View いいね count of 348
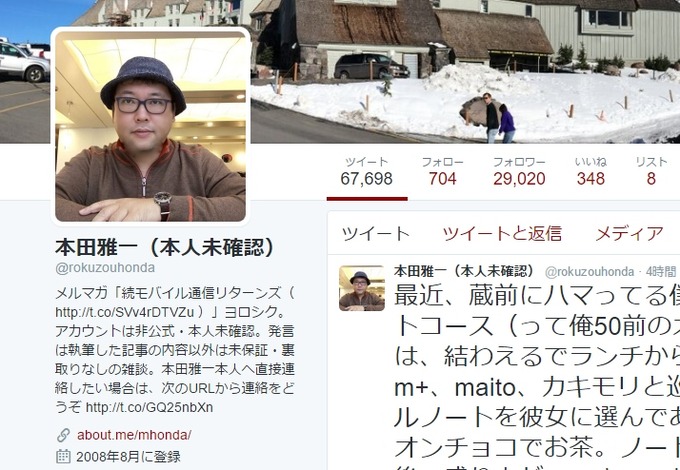680x470 pixels. (591, 172)
